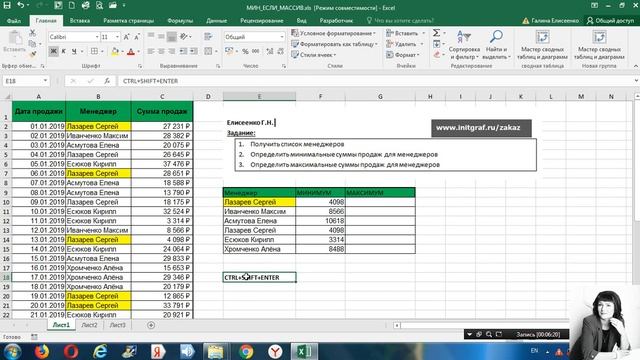The height and width of the screenshot is (360, 640).
Task: Save the workbook with the floppy disk icon
Action: click(7, 6)
